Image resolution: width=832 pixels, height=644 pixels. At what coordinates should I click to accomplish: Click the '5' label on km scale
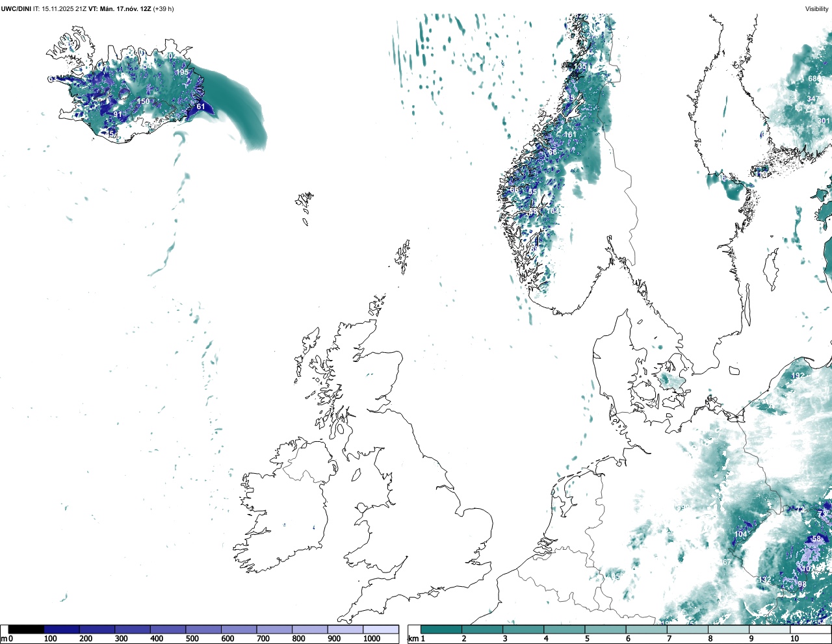587,639
